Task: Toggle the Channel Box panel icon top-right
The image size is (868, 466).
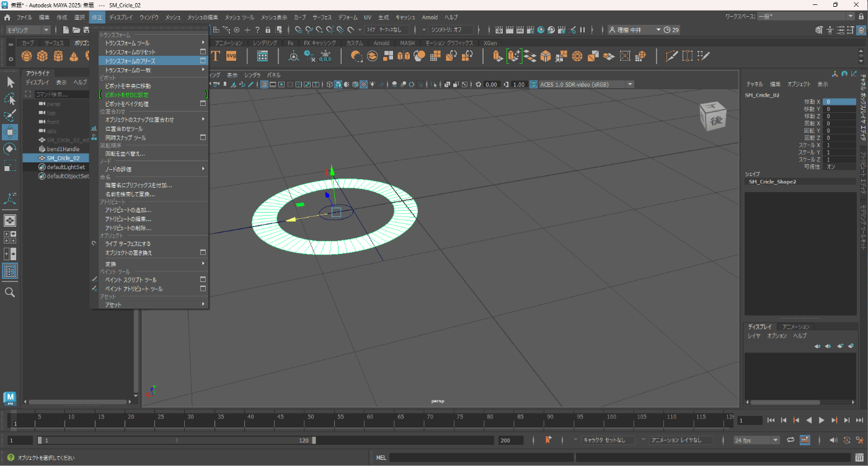Action: coord(861,30)
